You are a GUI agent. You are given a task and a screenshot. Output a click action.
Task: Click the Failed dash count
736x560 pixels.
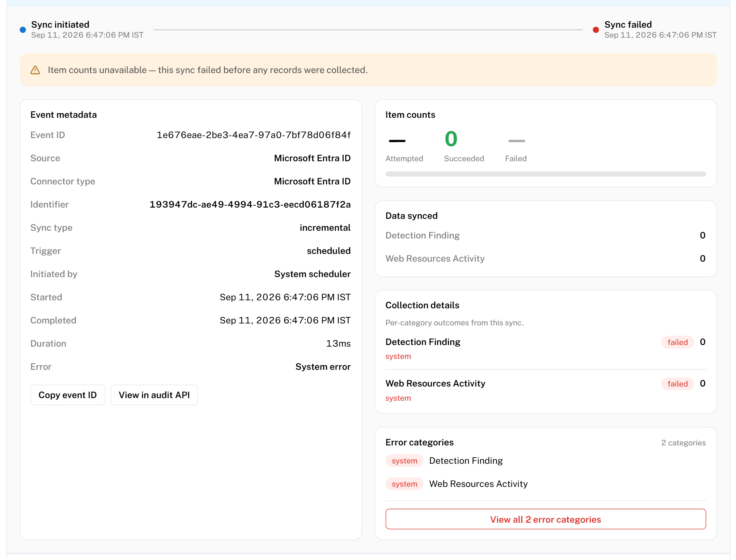click(x=517, y=141)
